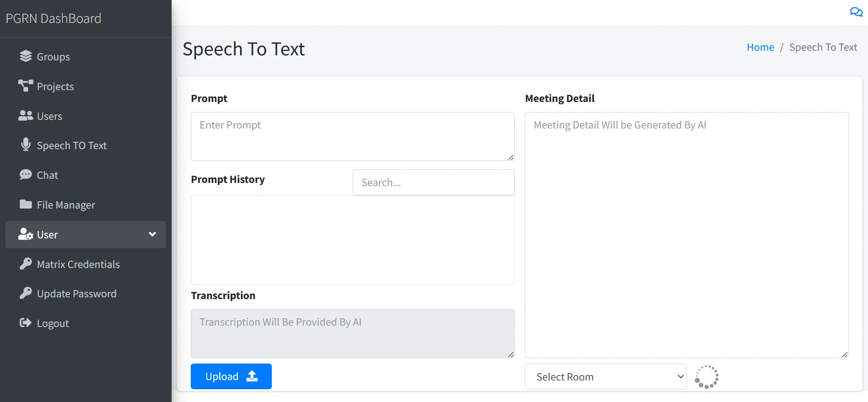Click the File Manager folder icon
This screenshot has height=402, width=868.
coord(26,204)
